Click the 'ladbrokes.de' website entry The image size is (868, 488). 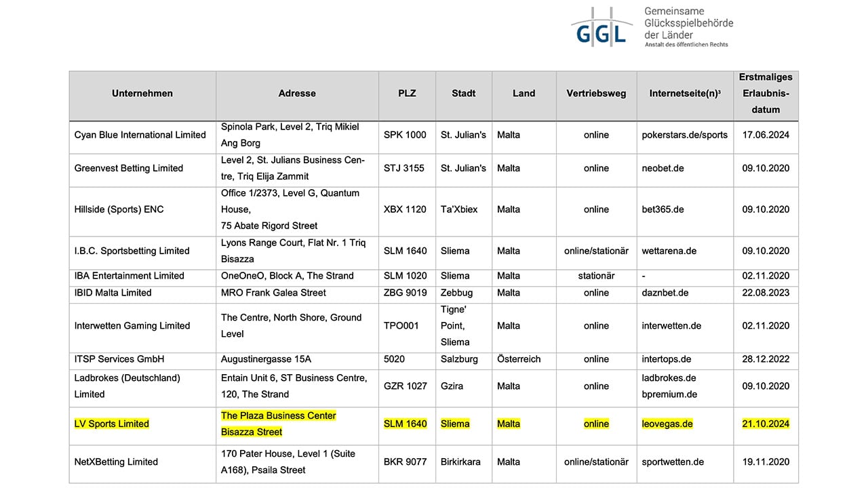tap(669, 378)
